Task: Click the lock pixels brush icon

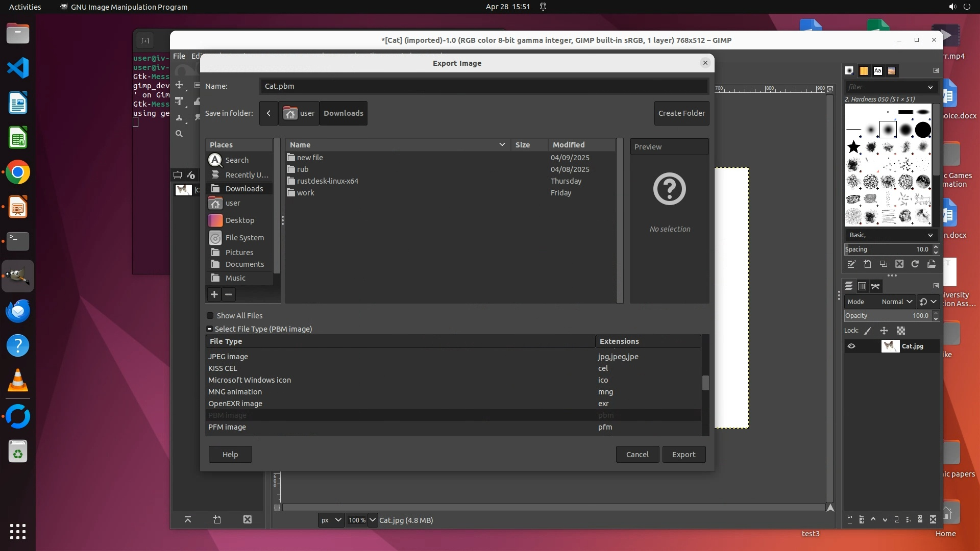Action: click(x=868, y=331)
